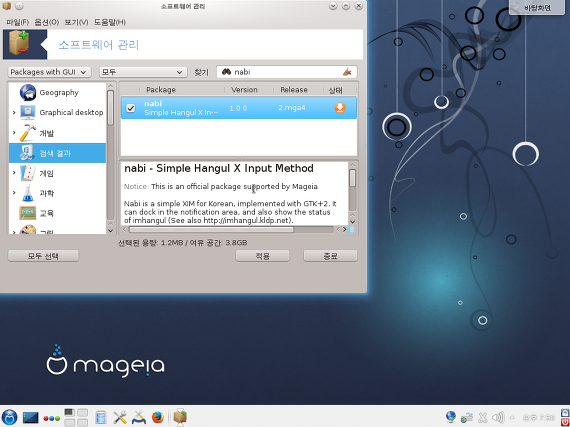
Task: Expand the 개발 category
Action: (x=14, y=133)
